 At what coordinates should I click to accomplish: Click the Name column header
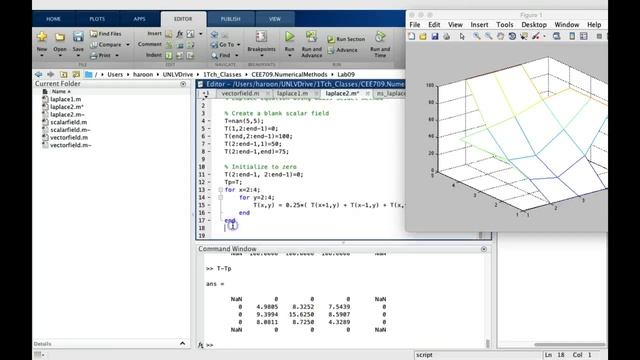click(x=61, y=91)
